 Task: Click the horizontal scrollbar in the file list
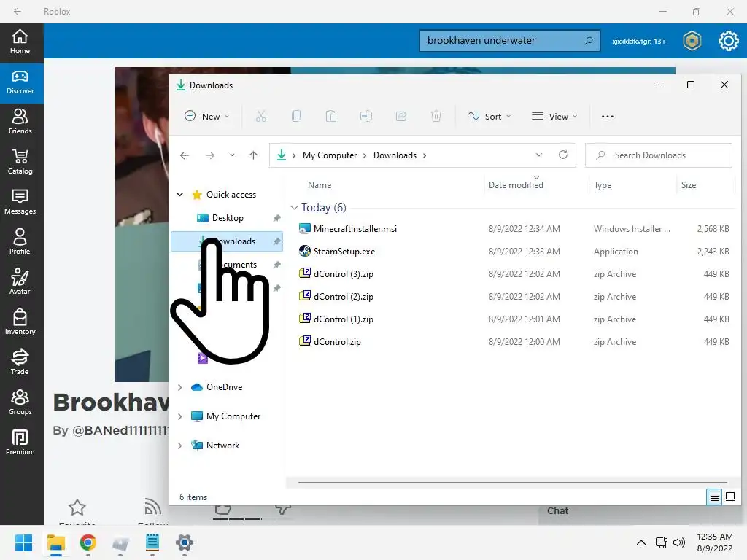[x=513, y=483]
